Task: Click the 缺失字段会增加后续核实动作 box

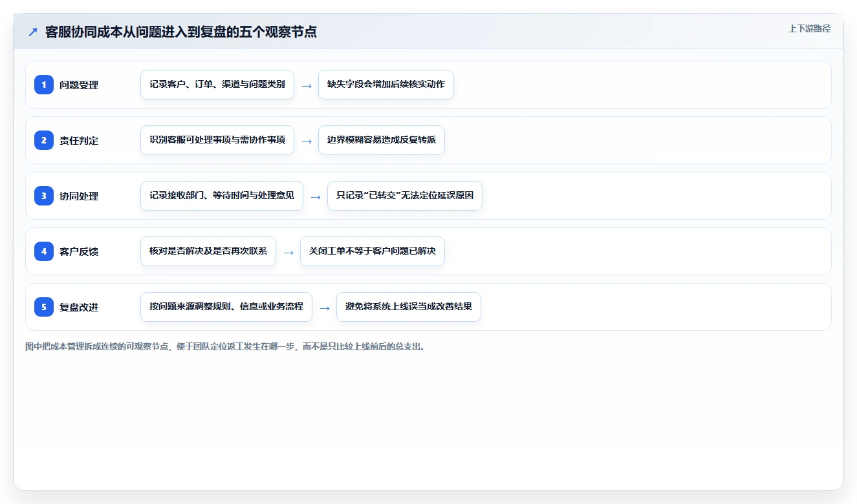Action: pos(386,85)
